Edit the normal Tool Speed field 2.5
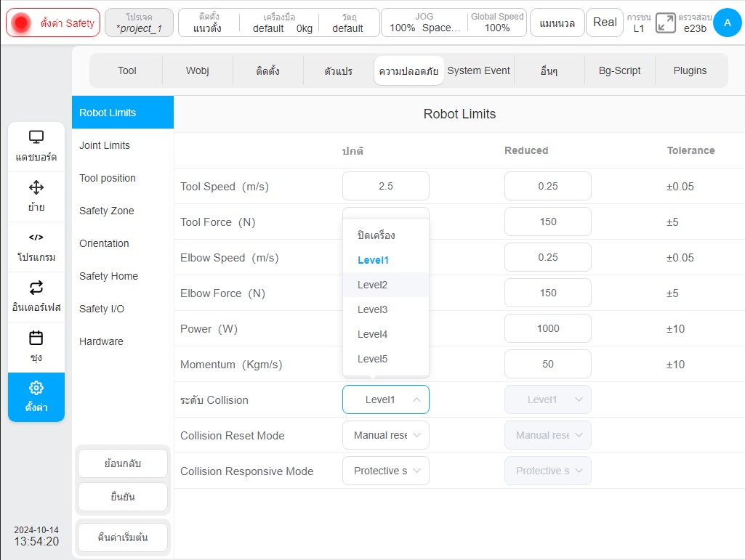The width and height of the screenshot is (745, 560). coord(386,186)
